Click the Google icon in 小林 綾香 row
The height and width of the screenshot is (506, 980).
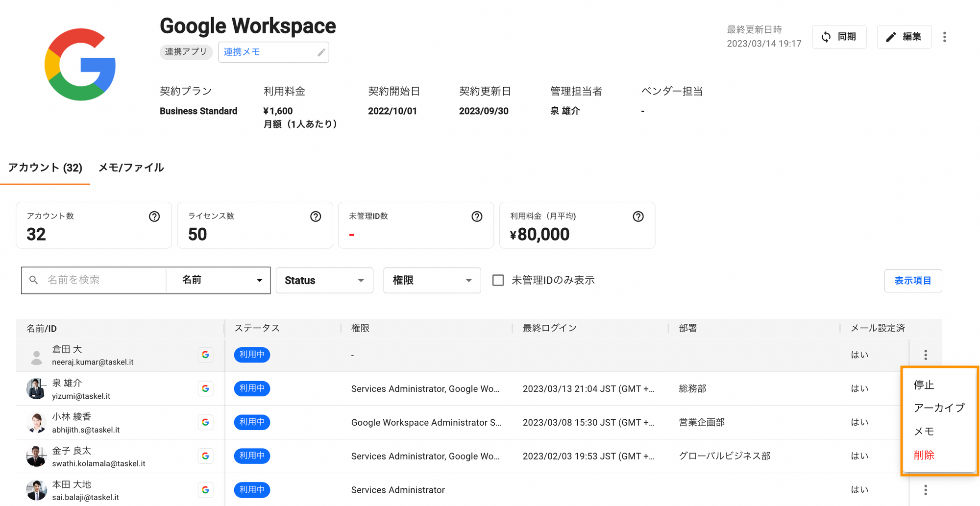205,422
